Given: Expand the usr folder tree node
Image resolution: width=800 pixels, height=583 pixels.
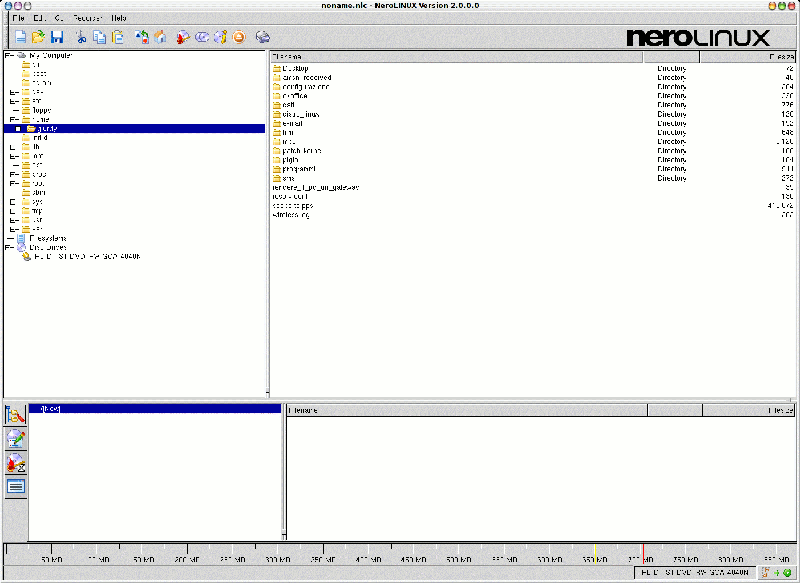Looking at the screenshot, I should (14, 220).
